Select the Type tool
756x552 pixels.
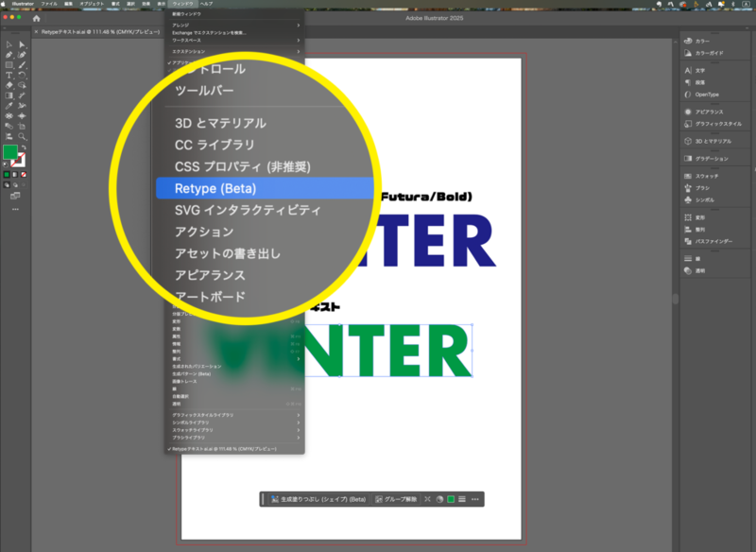pyautogui.click(x=9, y=76)
